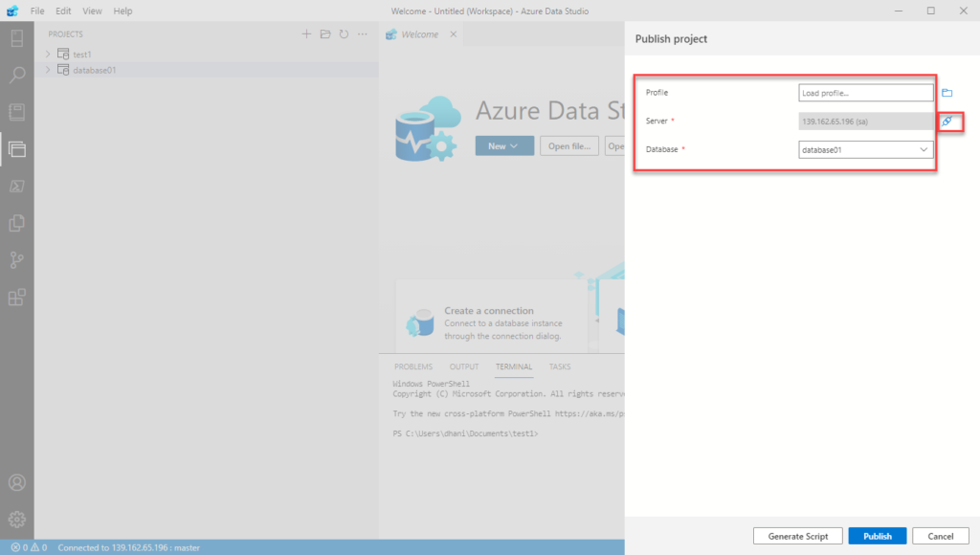
Task: Click the Publish button
Action: click(x=878, y=536)
